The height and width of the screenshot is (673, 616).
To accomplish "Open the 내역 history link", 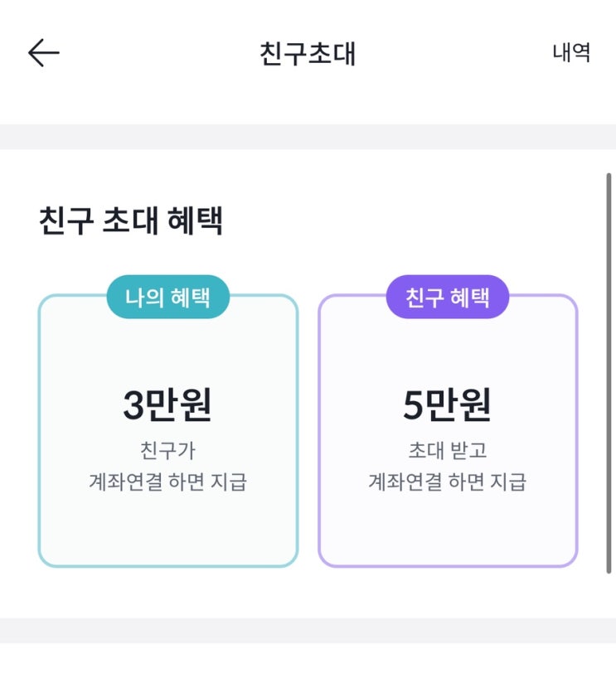I will coord(571,53).
